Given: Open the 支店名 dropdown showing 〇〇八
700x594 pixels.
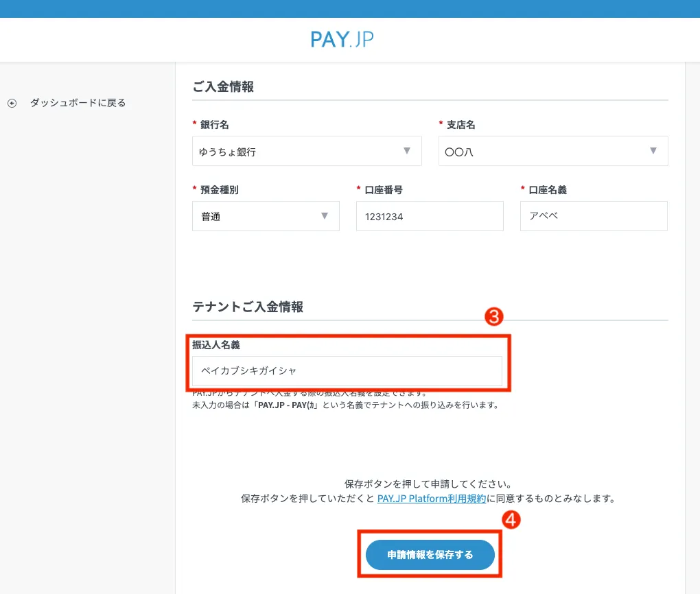Looking at the screenshot, I should point(553,151).
